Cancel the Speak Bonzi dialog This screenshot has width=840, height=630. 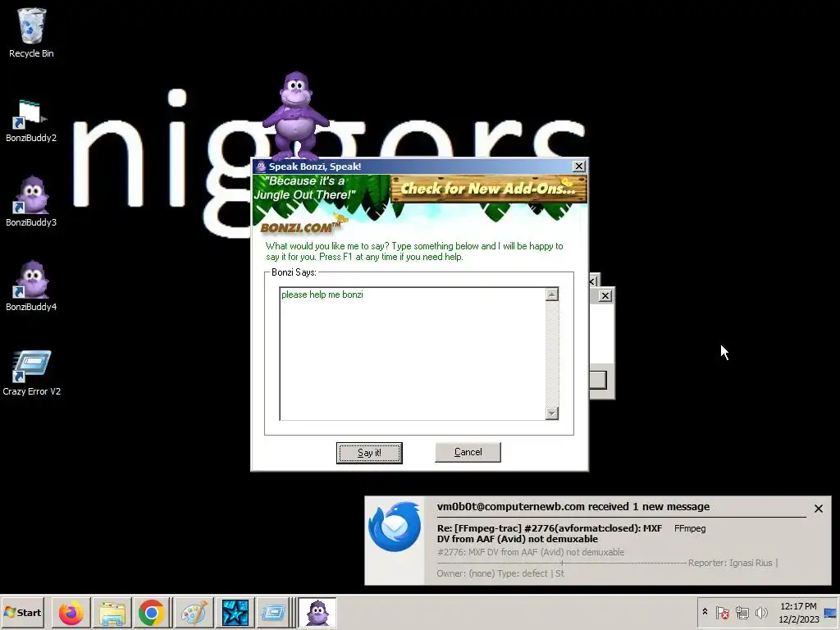pos(468,452)
